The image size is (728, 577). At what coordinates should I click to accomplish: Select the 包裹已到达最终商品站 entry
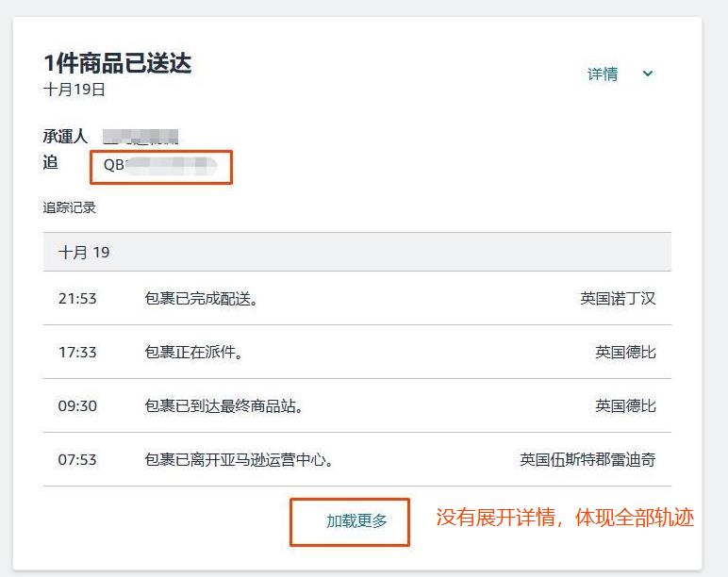(x=223, y=406)
